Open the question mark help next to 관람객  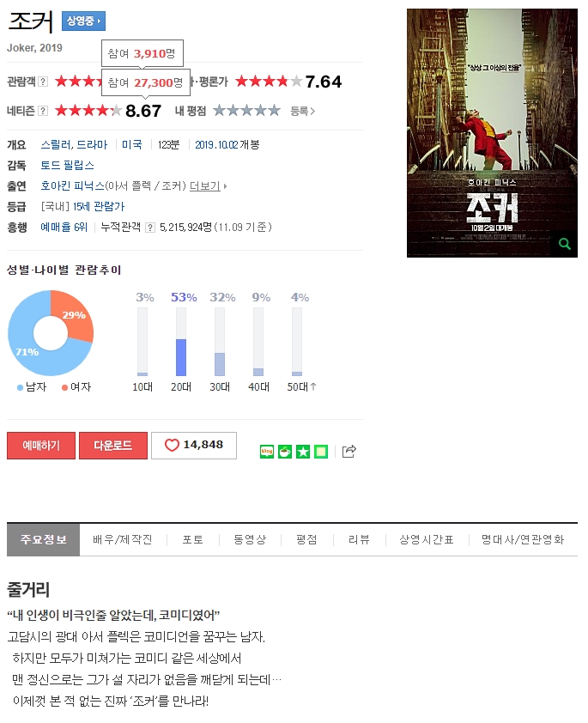(43, 82)
